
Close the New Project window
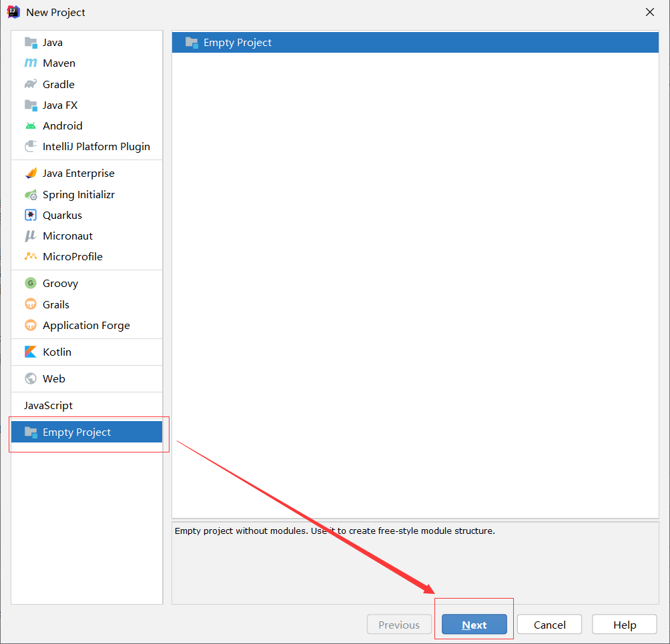650,12
